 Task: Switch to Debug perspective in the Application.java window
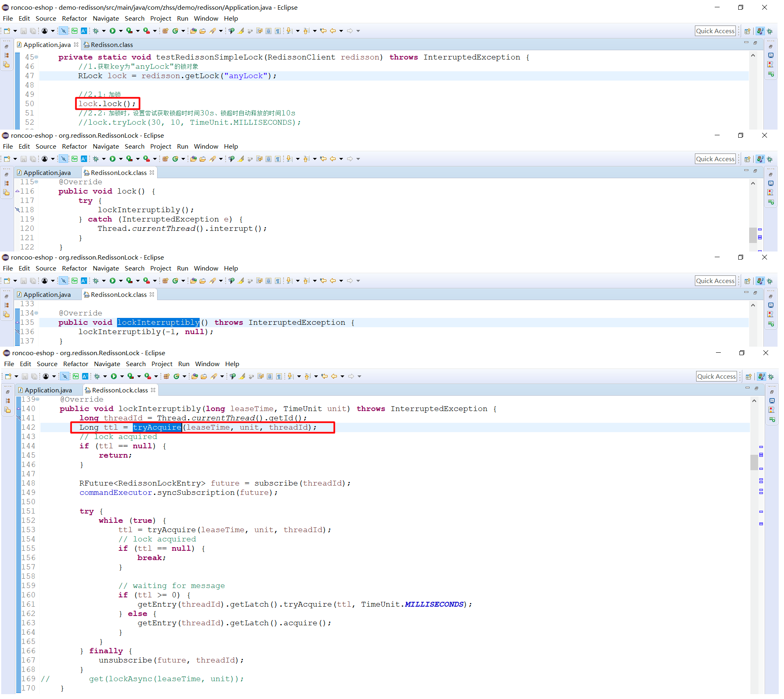tap(770, 31)
